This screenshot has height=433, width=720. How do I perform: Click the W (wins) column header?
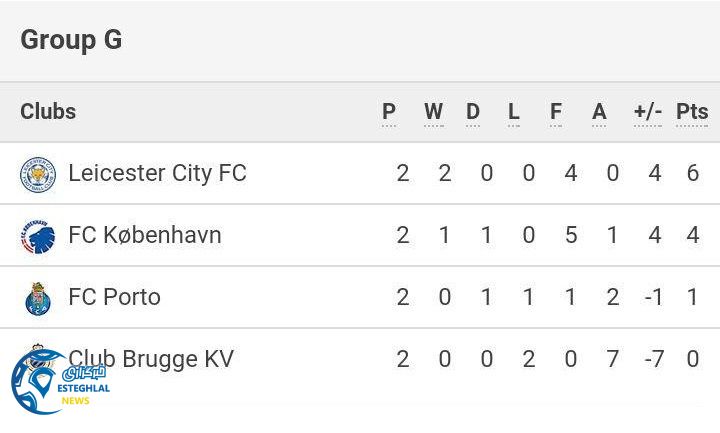pyautogui.click(x=433, y=112)
